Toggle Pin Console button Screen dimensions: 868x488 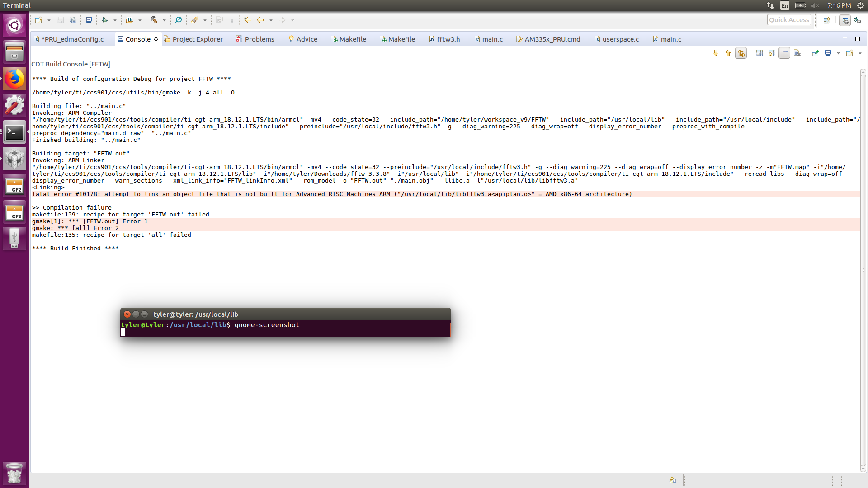click(x=815, y=53)
